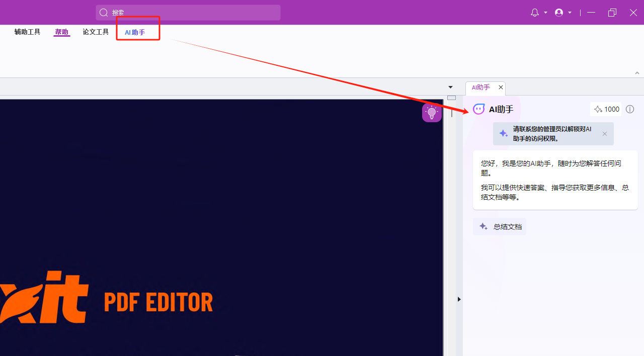Click the notification bell icon
Screen dimensions: 644x356
click(x=534, y=13)
